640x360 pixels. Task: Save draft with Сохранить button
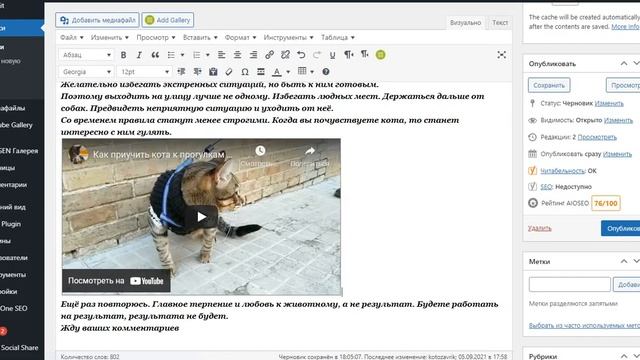[549, 85]
